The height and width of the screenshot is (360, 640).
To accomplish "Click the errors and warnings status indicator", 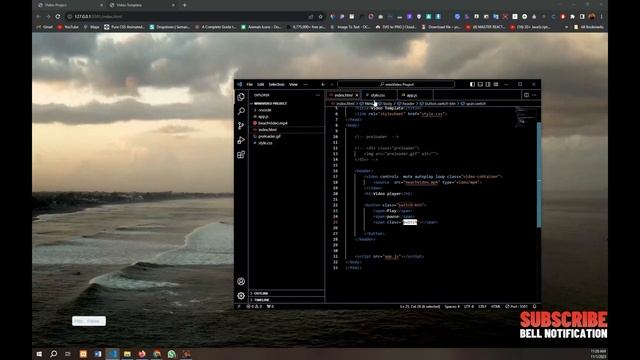I will (x=254, y=306).
